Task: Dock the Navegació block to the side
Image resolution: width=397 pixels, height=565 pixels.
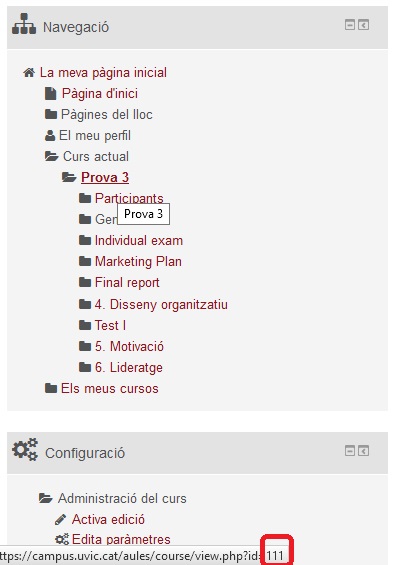Action: [363, 25]
